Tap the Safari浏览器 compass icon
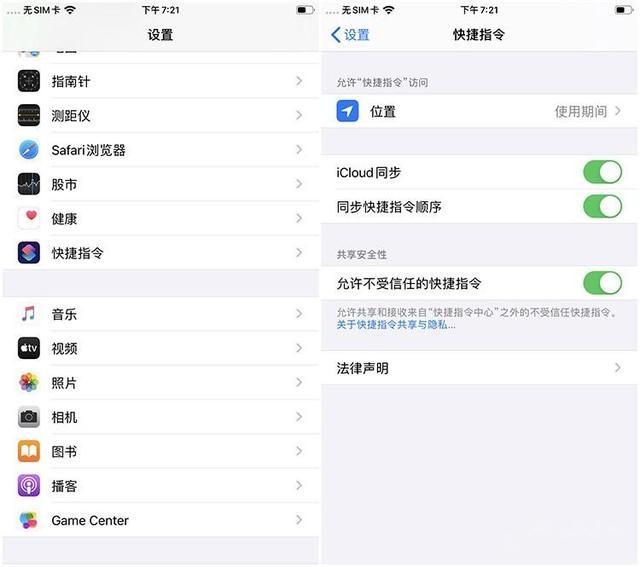The width and height of the screenshot is (640, 567). point(29,150)
